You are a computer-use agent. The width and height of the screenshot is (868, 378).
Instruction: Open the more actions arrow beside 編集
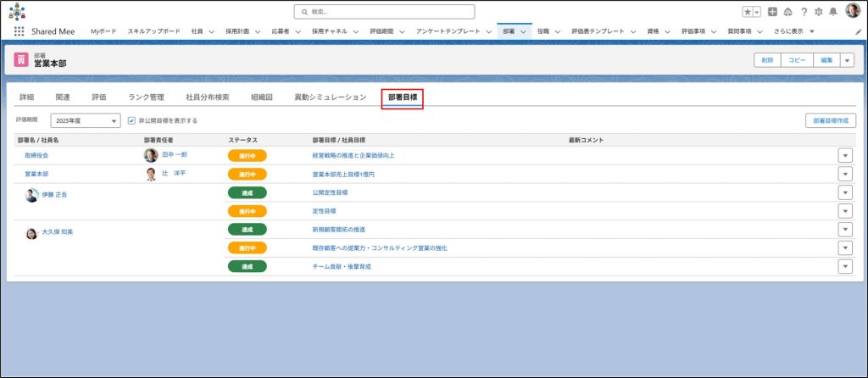pos(847,60)
